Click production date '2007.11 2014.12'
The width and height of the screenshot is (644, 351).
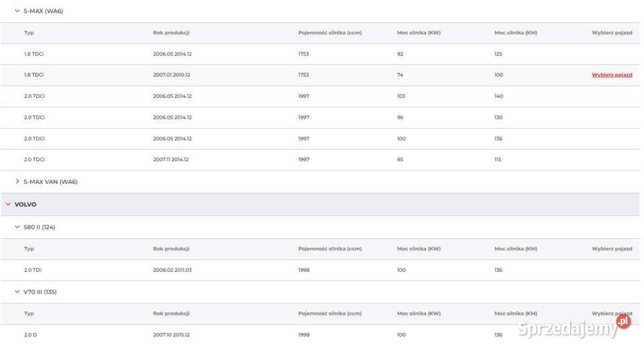(171, 160)
